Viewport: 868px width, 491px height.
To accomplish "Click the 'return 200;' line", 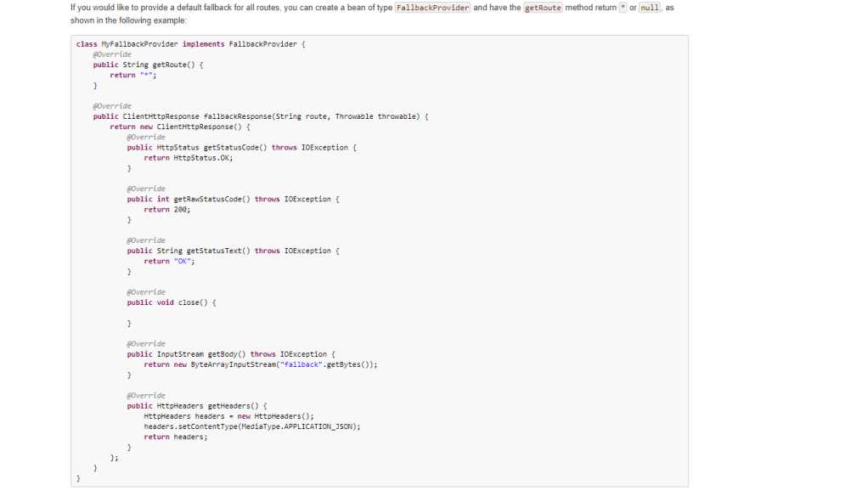I will pyautogui.click(x=167, y=209).
